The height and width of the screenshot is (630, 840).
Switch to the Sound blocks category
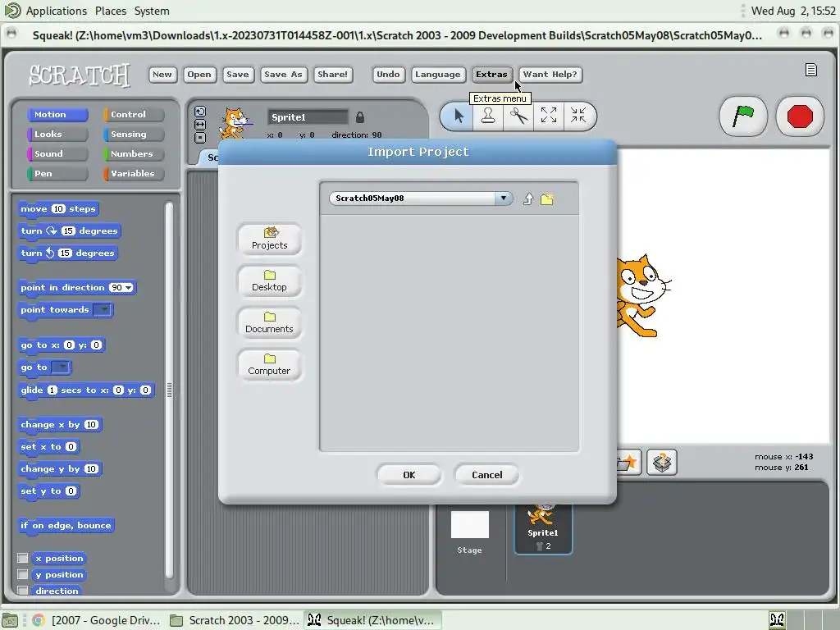click(57, 153)
